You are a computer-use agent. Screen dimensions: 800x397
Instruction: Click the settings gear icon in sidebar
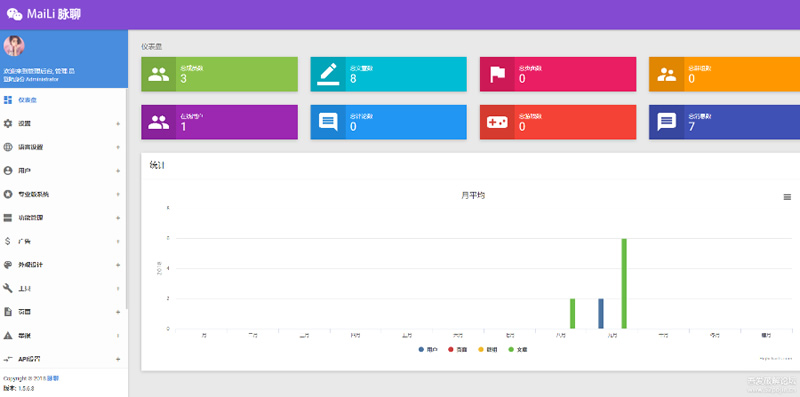pos(8,123)
